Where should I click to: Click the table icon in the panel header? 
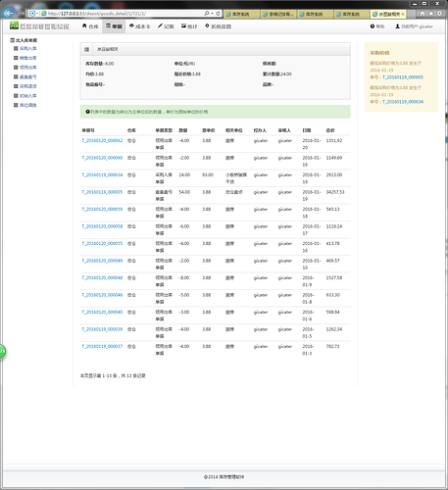[x=86, y=49]
